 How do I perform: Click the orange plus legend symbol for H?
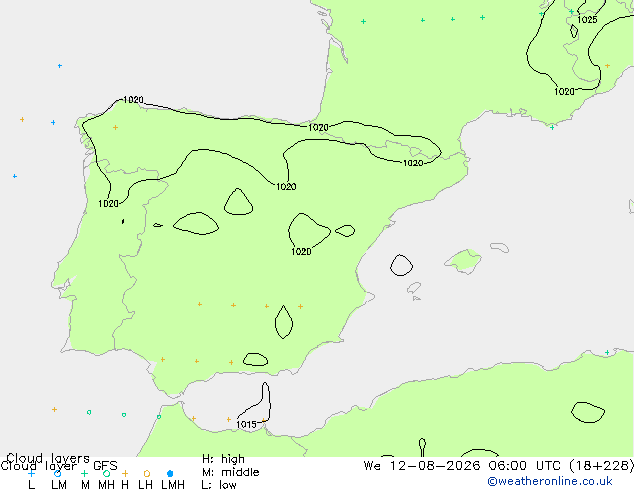pos(125,473)
